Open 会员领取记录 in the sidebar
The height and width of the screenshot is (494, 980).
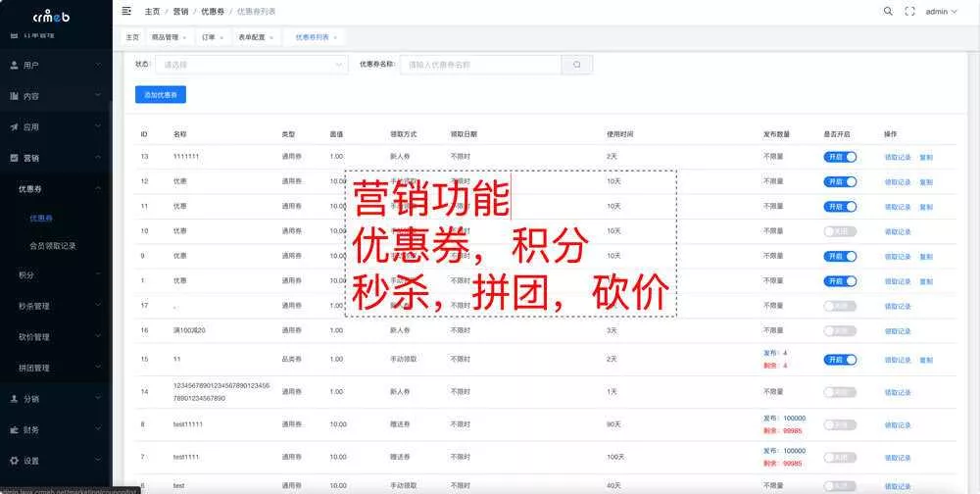pyautogui.click(x=53, y=246)
